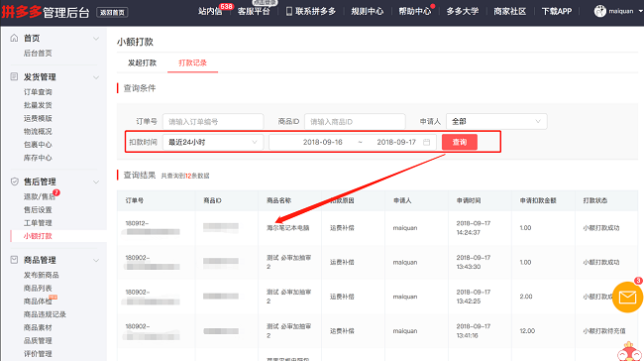Click product name 海尔笔记本电脑
644x361 pixels.
tap(288, 228)
